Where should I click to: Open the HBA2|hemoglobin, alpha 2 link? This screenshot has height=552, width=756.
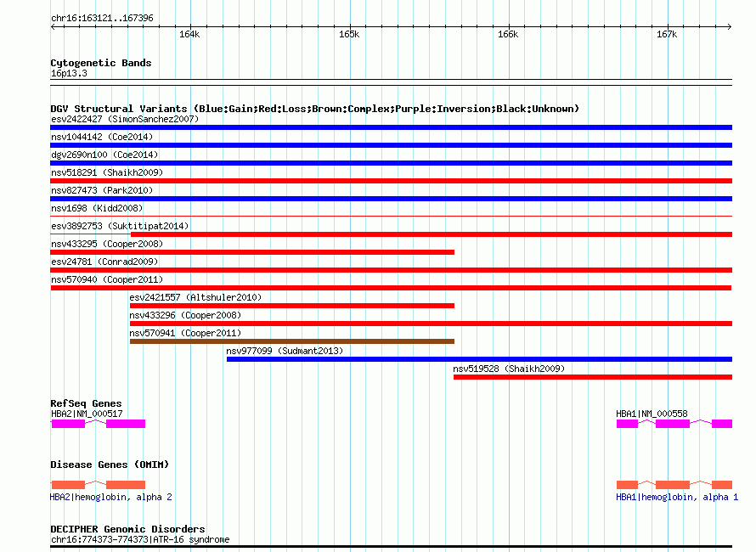[x=111, y=497]
